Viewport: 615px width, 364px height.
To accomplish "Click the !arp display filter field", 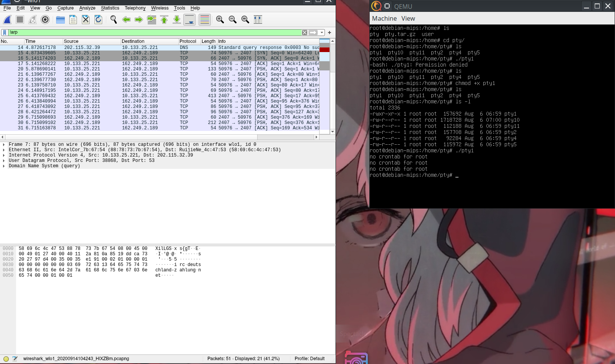I will tap(153, 33).
